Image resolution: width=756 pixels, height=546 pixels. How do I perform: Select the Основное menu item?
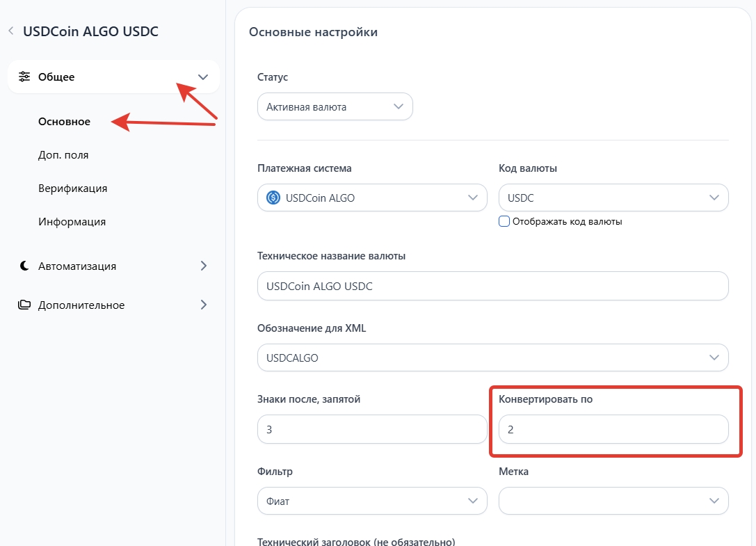click(65, 122)
